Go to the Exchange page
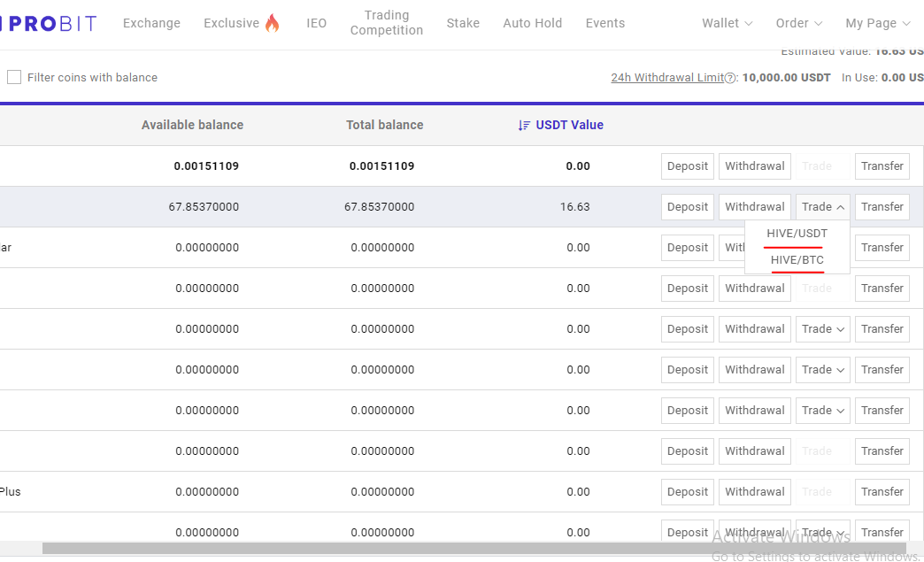924x562 pixels. (x=151, y=23)
